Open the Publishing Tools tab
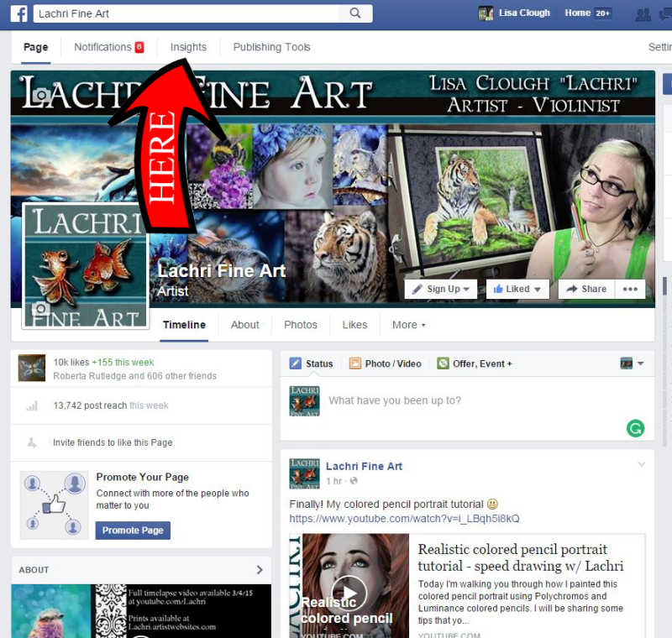Image resolution: width=672 pixels, height=638 pixels. 271,47
